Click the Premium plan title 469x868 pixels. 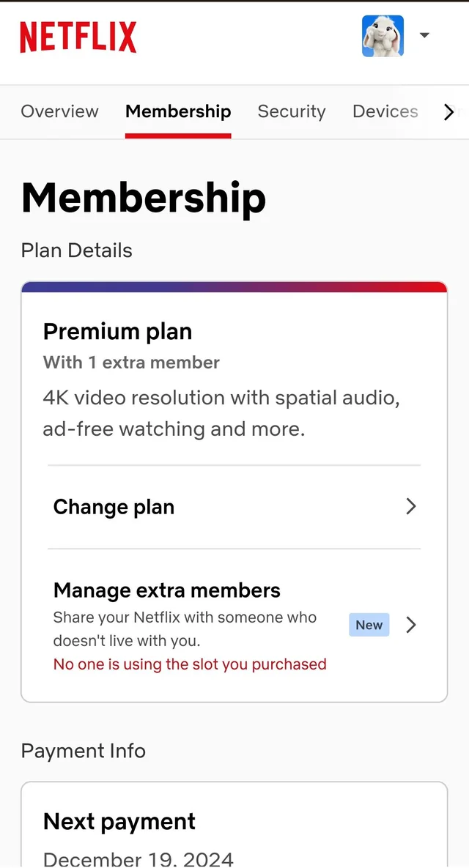point(117,331)
